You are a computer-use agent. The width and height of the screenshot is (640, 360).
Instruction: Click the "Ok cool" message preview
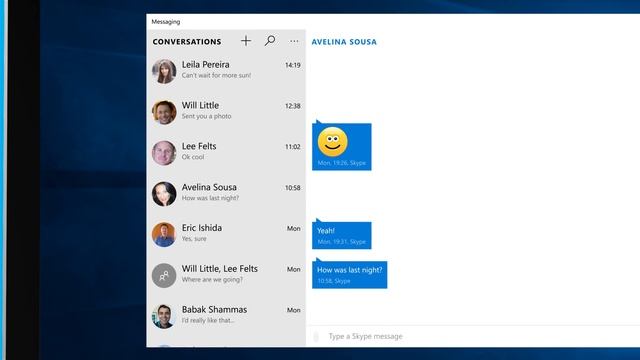point(193,157)
